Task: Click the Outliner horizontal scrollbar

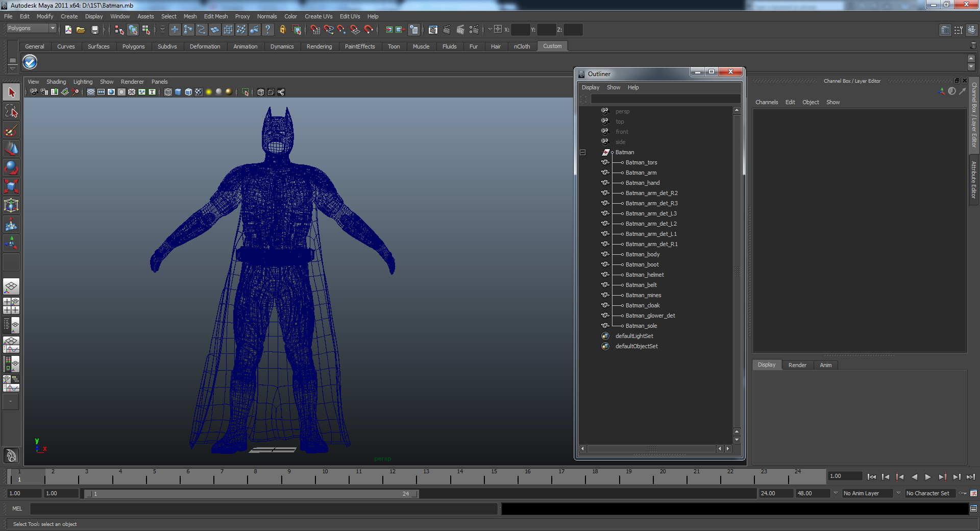Action: pyautogui.click(x=652, y=449)
